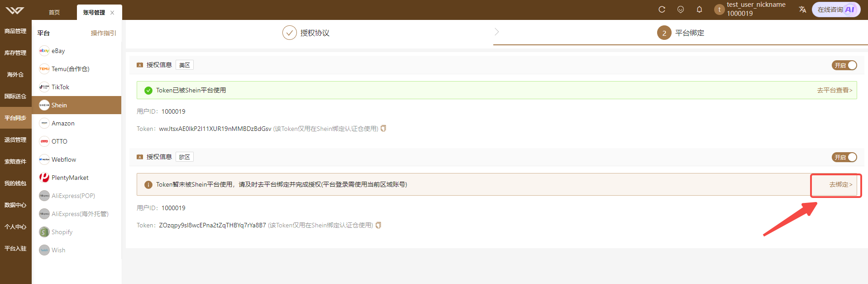Close the 账号管理 tab
The height and width of the screenshot is (284, 868).
(112, 13)
